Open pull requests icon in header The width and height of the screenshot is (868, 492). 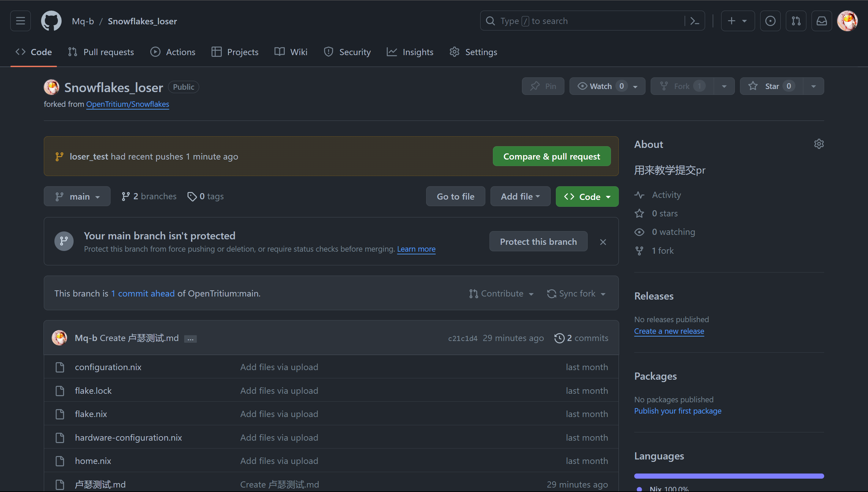coord(796,21)
